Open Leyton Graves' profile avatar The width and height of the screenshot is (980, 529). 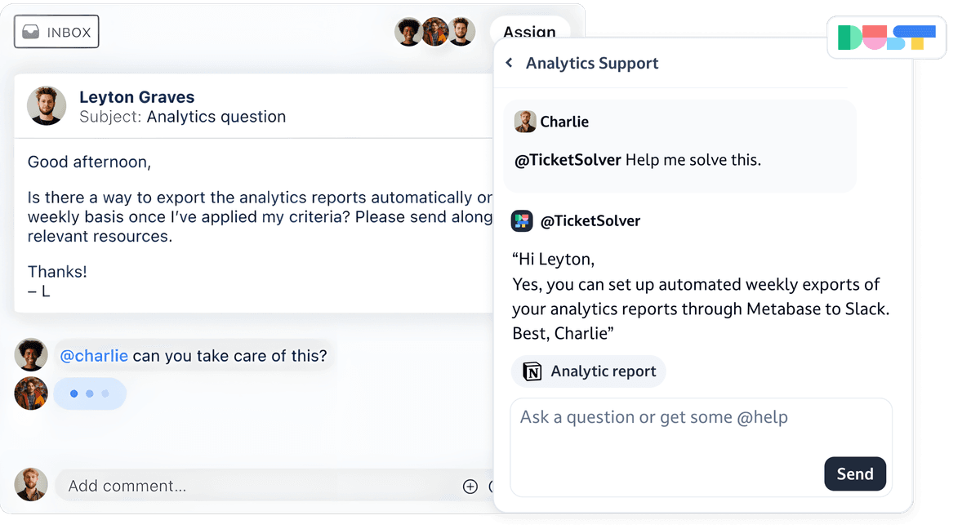pyautogui.click(x=47, y=106)
